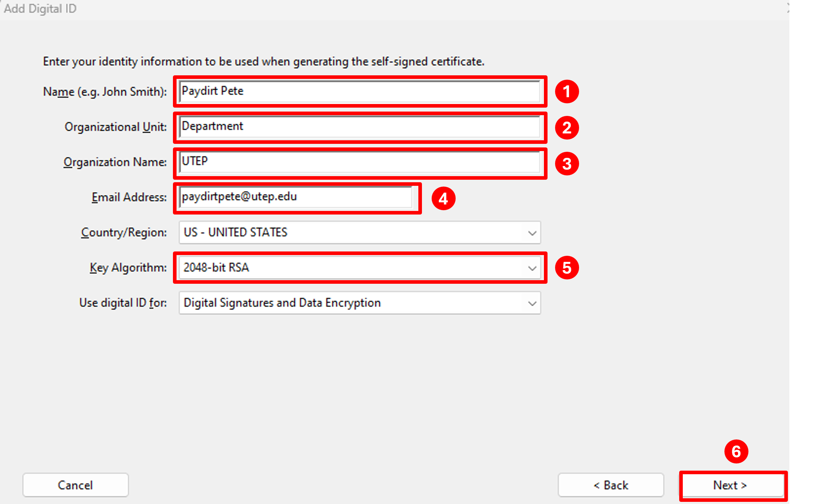Open the "Use digital ID for" dropdown
Image resolution: width=822 pixels, height=504 pixels.
pyautogui.click(x=360, y=303)
